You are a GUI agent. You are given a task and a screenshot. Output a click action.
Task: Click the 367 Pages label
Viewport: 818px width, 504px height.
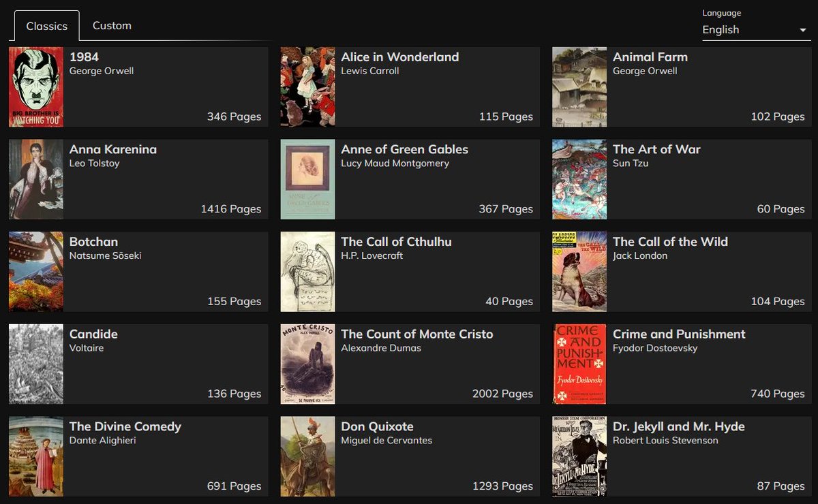(x=506, y=209)
